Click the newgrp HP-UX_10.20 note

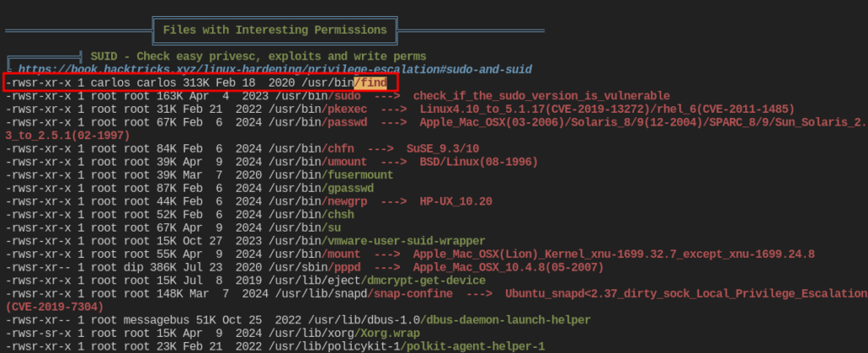pos(455,202)
